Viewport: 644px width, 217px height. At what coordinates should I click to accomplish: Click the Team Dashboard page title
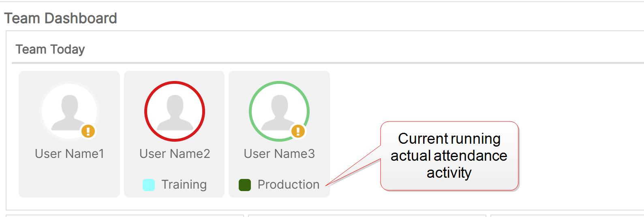coord(61,18)
